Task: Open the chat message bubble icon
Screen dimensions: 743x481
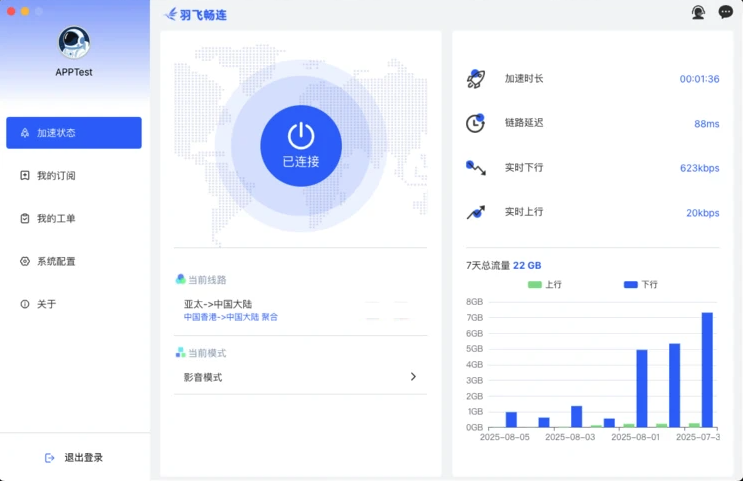Action: [x=726, y=13]
